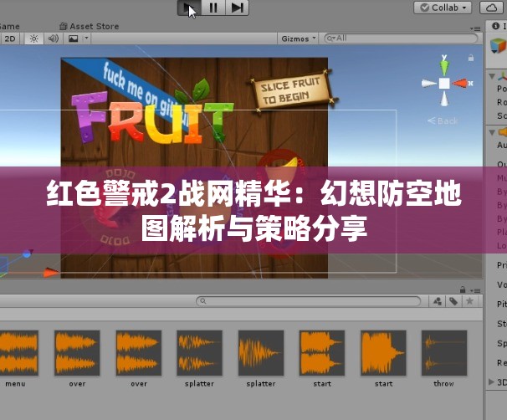Click the Inspector tab info icon
This screenshot has width=507, height=420.
(x=495, y=26)
